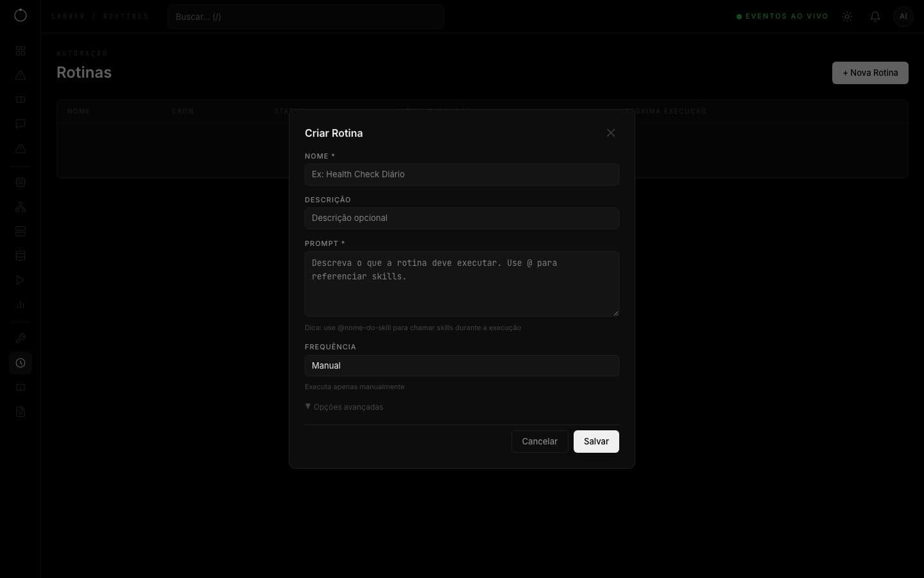
Task: Close the Criar Rotina dialog
Action: click(611, 133)
